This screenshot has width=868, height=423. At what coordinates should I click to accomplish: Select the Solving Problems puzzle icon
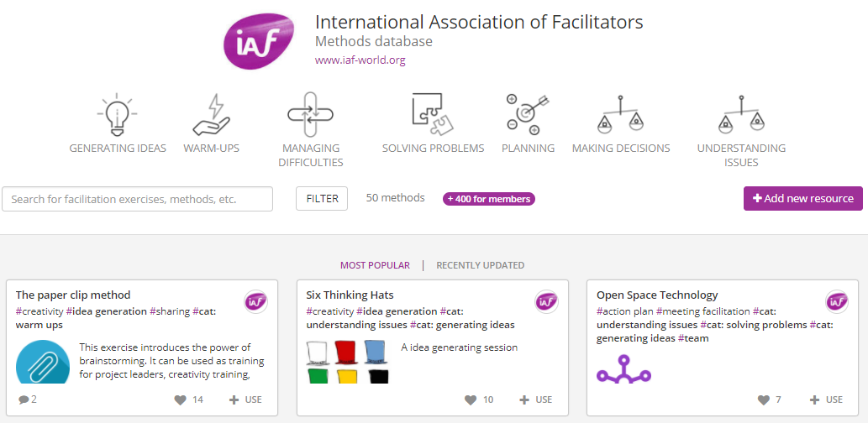[x=433, y=114]
